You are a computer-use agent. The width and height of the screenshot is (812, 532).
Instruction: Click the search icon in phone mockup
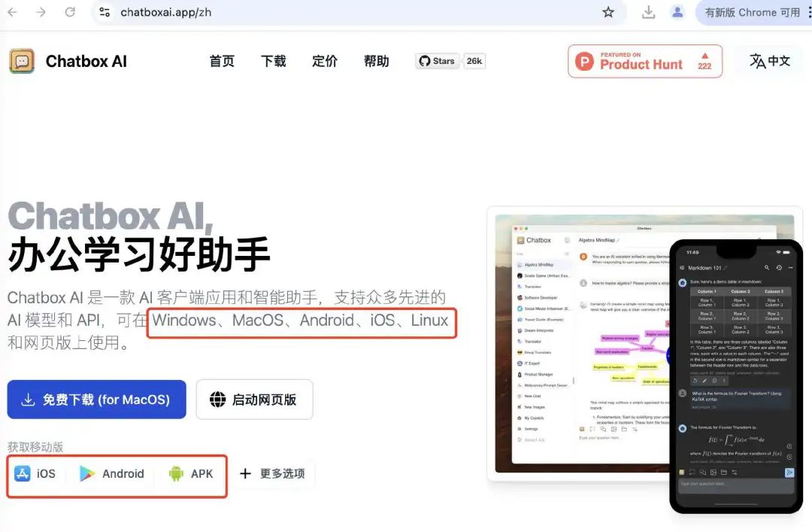pos(766,268)
